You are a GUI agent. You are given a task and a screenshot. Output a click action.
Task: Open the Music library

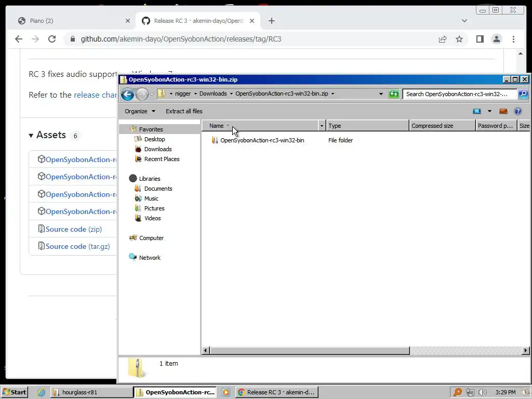pyautogui.click(x=151, y=198)
